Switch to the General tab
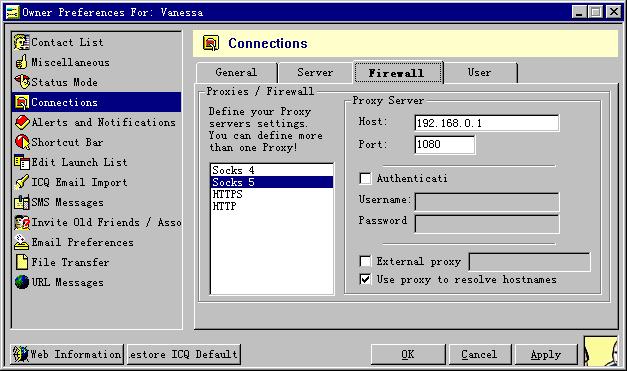 (x=236, y=73)
